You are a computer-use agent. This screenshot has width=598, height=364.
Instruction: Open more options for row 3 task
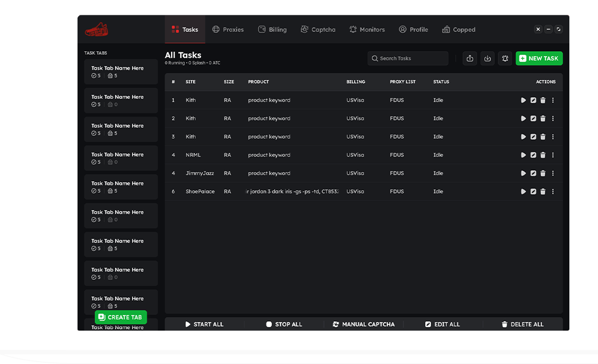coord(553,137)
